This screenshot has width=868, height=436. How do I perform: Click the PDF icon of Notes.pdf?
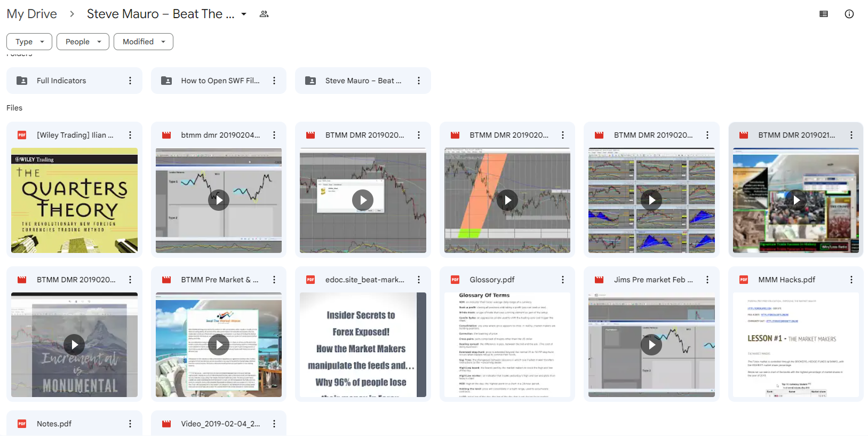pyautogui.click(x=22, y=424)
